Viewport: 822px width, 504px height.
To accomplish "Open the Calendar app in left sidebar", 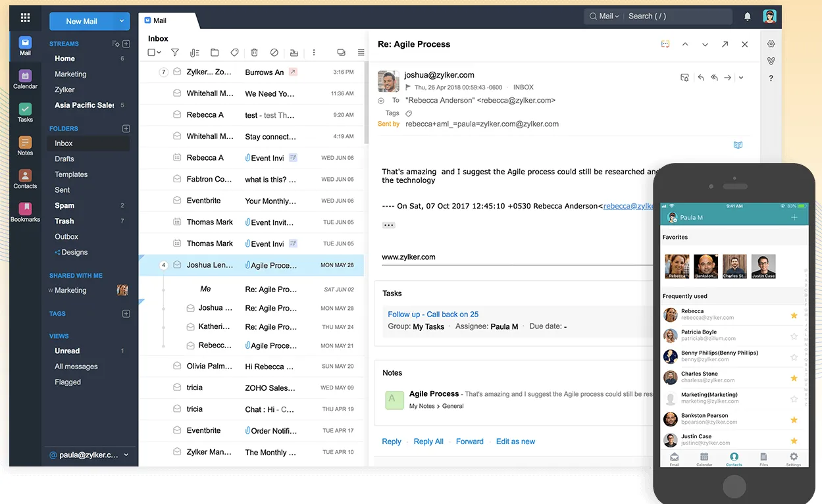I will tap(25, 79).
